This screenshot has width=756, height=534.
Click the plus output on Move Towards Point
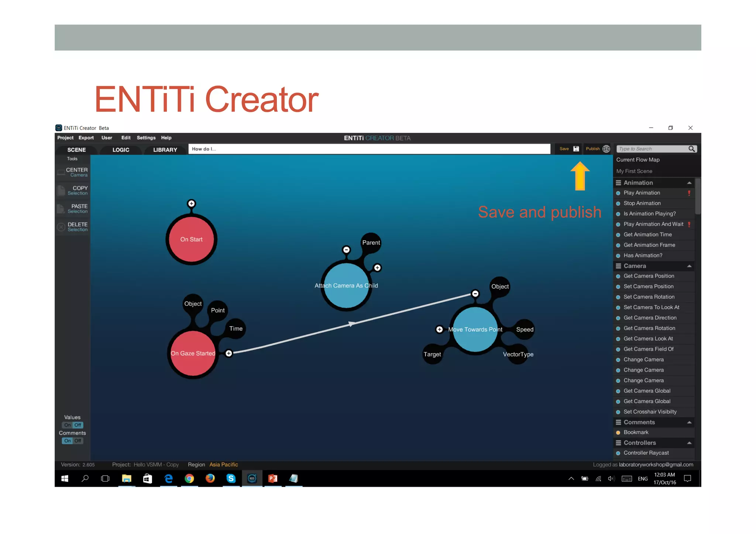click(x=439, y=330)
